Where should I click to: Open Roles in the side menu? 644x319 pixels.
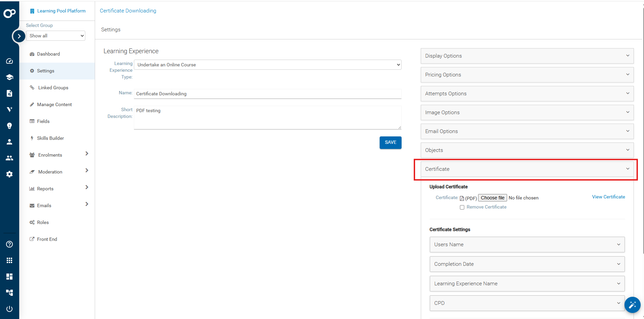[57, 222]
